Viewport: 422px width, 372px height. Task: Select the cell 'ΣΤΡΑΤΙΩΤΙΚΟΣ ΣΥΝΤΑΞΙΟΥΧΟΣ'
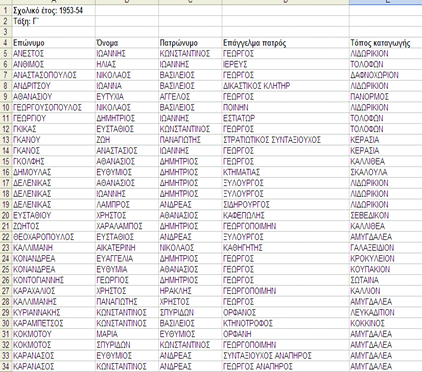[285, 140]
